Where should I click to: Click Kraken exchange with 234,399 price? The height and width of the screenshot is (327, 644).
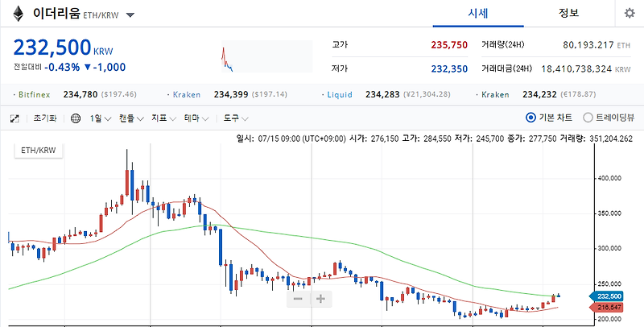[x=187, y=95]
